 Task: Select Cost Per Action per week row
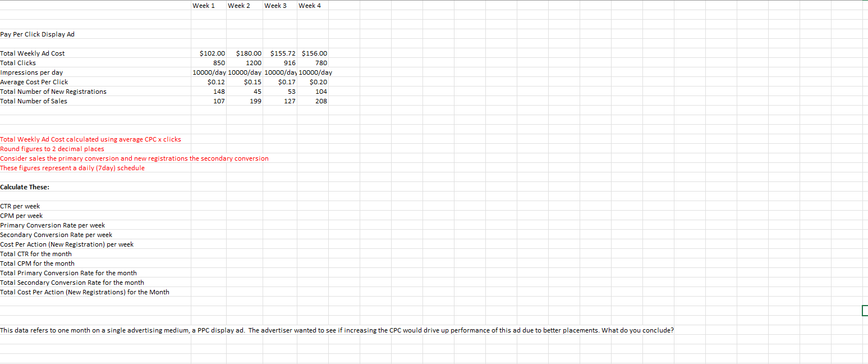(x=67, y=244)
